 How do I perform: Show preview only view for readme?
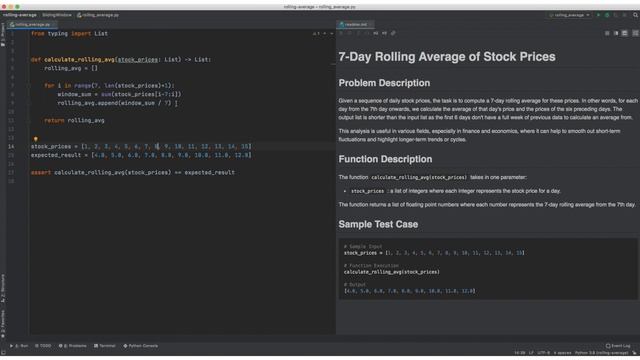(x=624, y=33)
